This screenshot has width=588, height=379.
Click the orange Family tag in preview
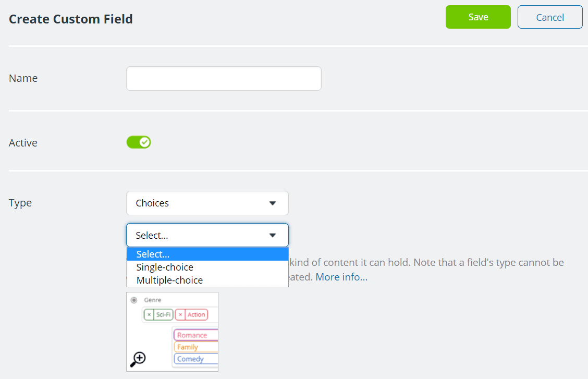click(x=188, y=347)
